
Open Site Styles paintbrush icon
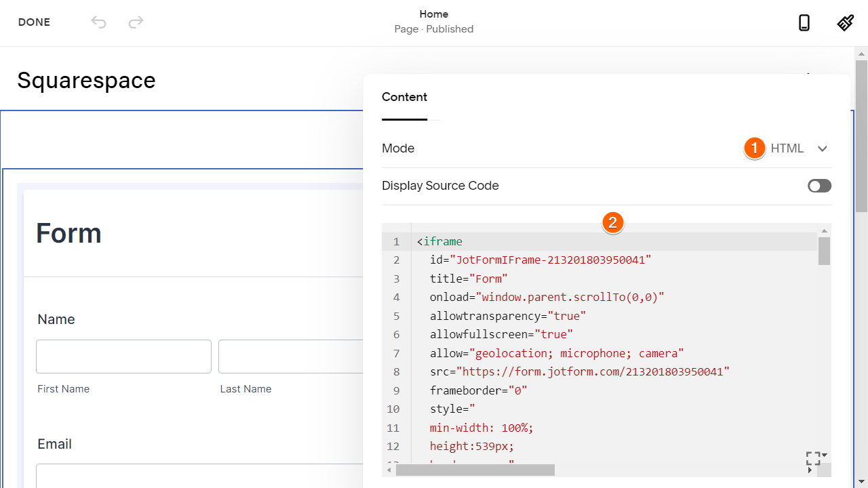(x=845, y=23)
